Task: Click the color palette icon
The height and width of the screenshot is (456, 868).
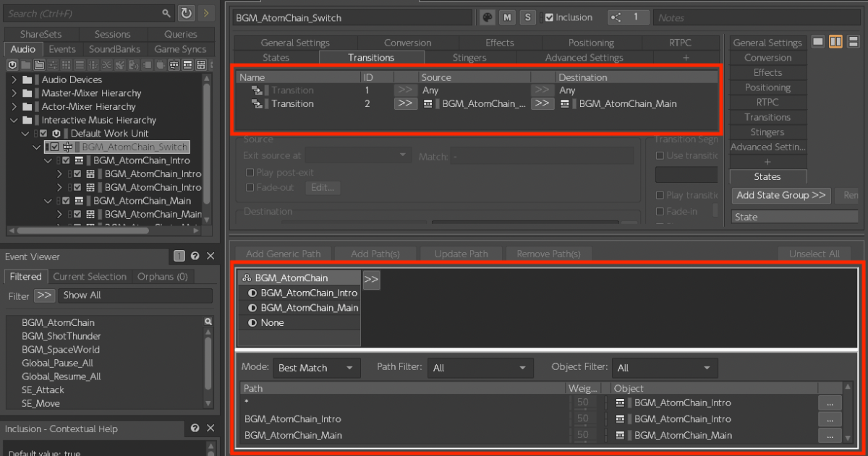Action: coord(488,17)
